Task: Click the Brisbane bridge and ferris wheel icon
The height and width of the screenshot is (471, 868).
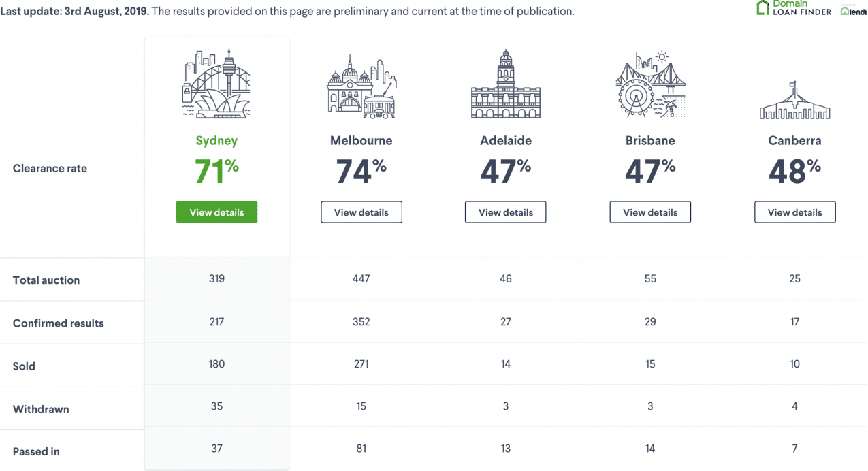Action: [650, 85]
